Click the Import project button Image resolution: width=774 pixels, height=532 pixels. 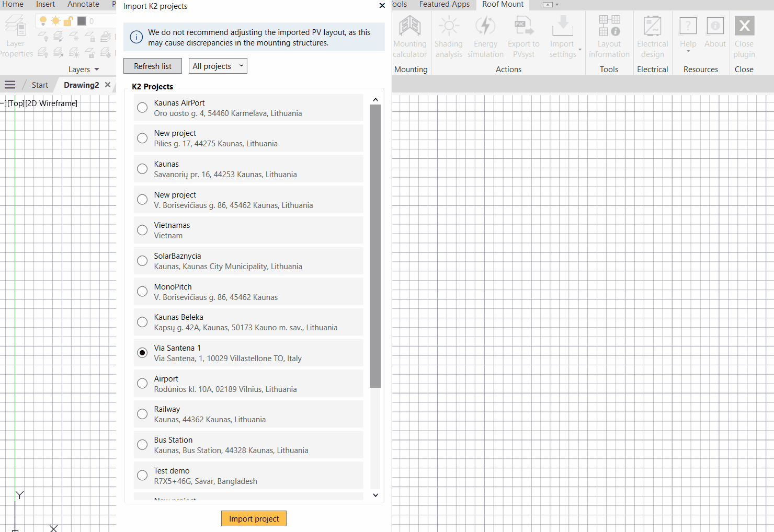click(254, 518)
